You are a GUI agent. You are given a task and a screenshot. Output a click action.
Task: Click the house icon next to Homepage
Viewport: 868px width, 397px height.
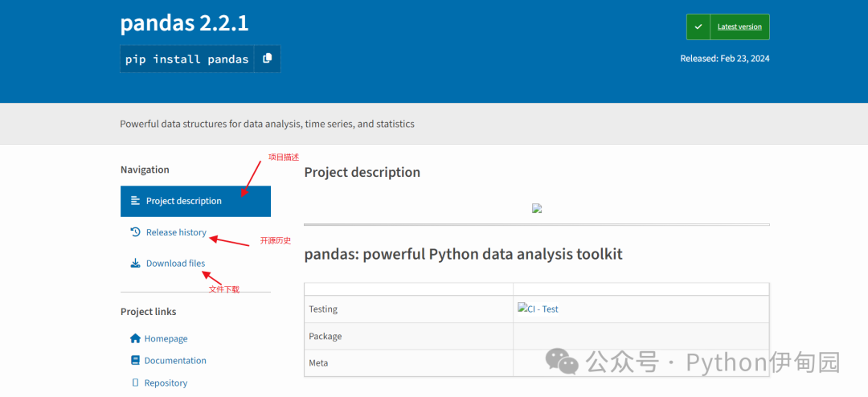point(135,339)
